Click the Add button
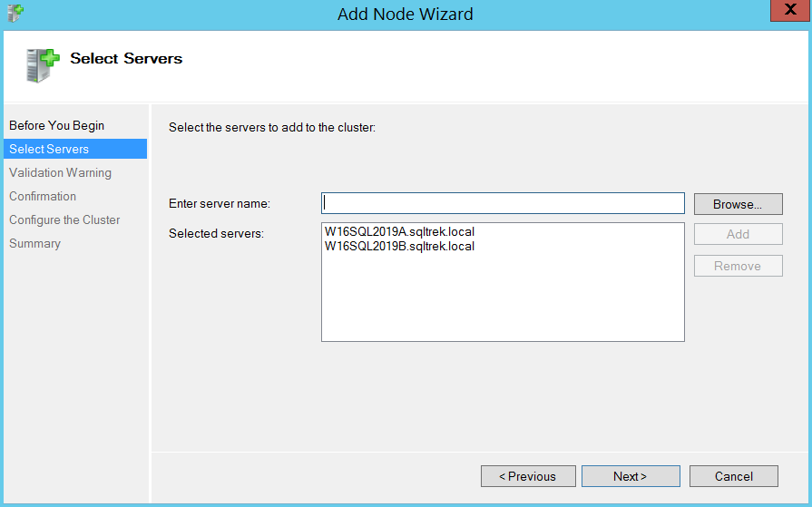The height and width of the screenshot is (507, 812). [x=738, y=234]
